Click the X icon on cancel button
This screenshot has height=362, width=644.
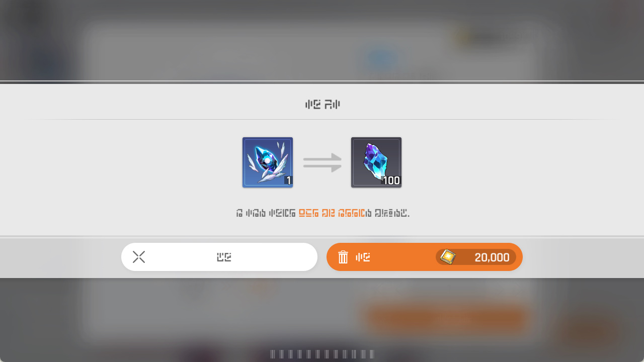[139, 257]
